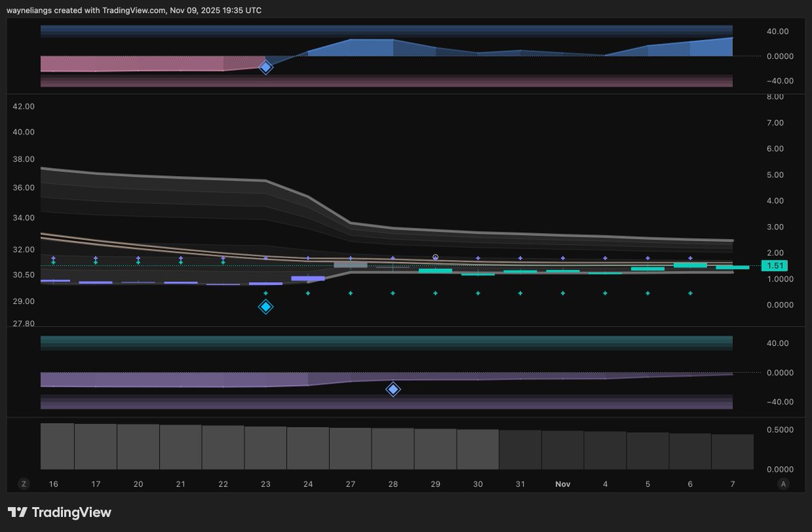Click the 2.00 label on the right price scale
The image size is (812, 532).
[x=774, y=252]
